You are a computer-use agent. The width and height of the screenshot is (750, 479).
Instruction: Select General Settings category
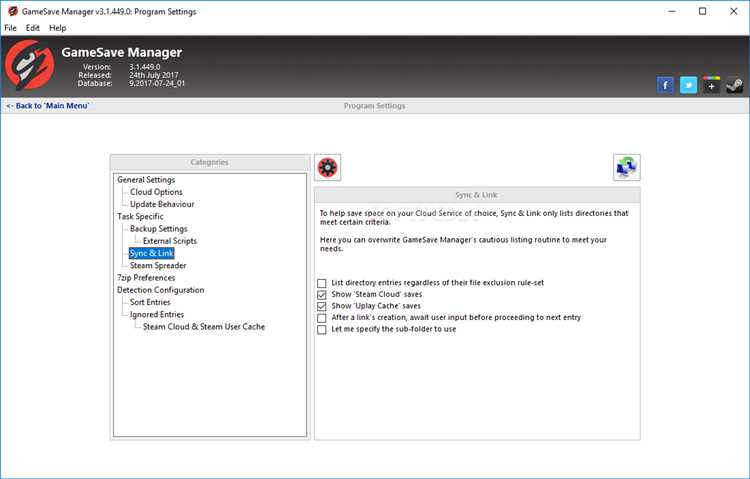(146, 179)
